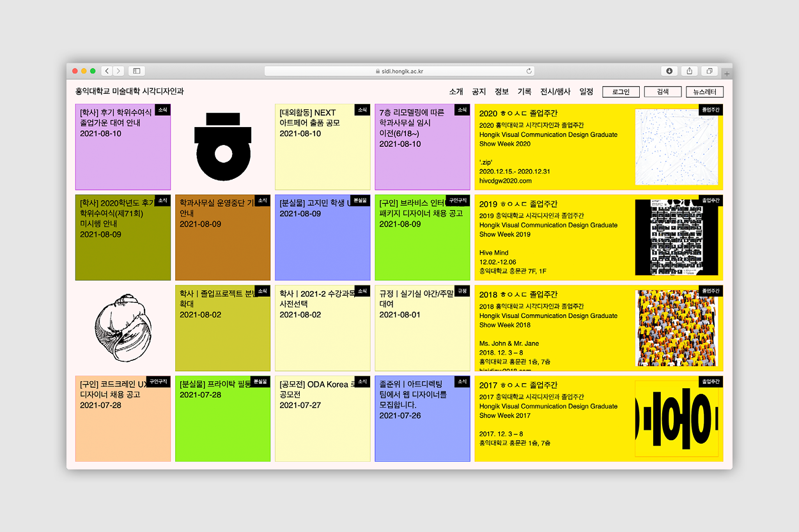The image size is (799, 532).
Task: Open the [대외활동] NEXT 아트페어 출품 공모 card
Action: (322, 147)
